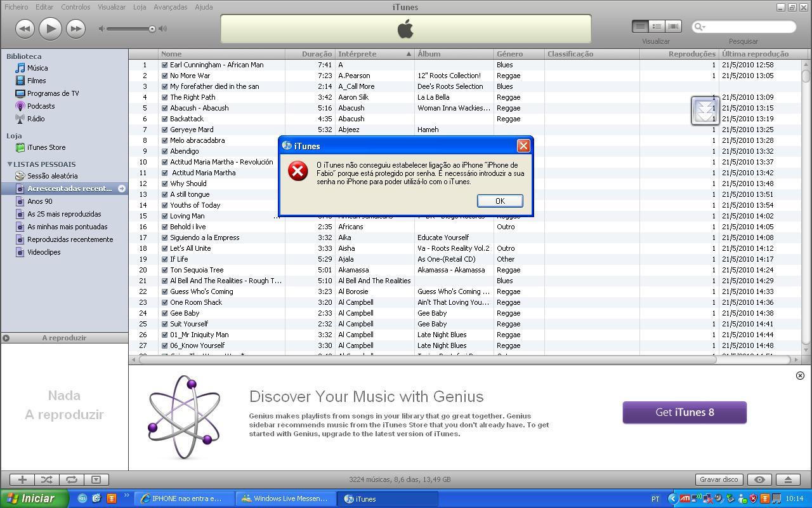812x508 pixels.
Task: Sort by Reproduções column header
Action: point(679,54)
